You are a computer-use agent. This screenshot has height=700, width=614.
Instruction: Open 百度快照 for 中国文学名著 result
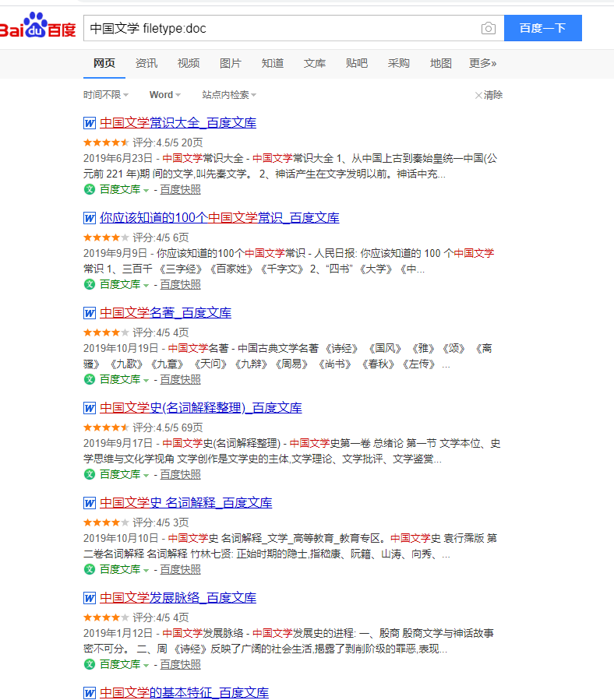coord(181,379)
